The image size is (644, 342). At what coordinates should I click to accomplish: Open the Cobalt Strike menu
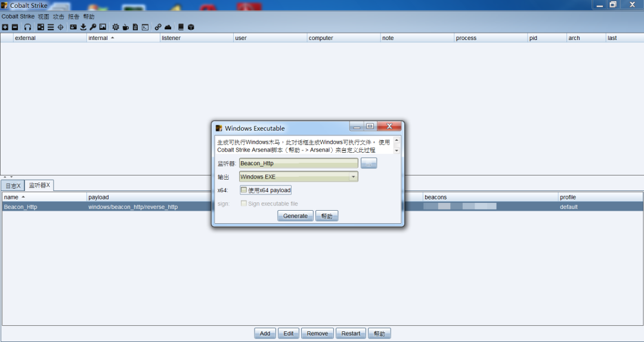point(18,17)
